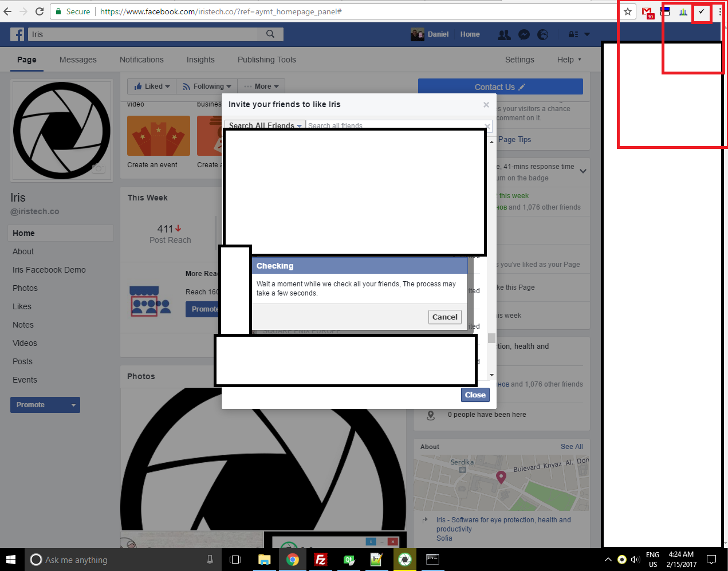728x571 pixels.
Task: Click the Iris page profile picture
Action: (62, 131)
